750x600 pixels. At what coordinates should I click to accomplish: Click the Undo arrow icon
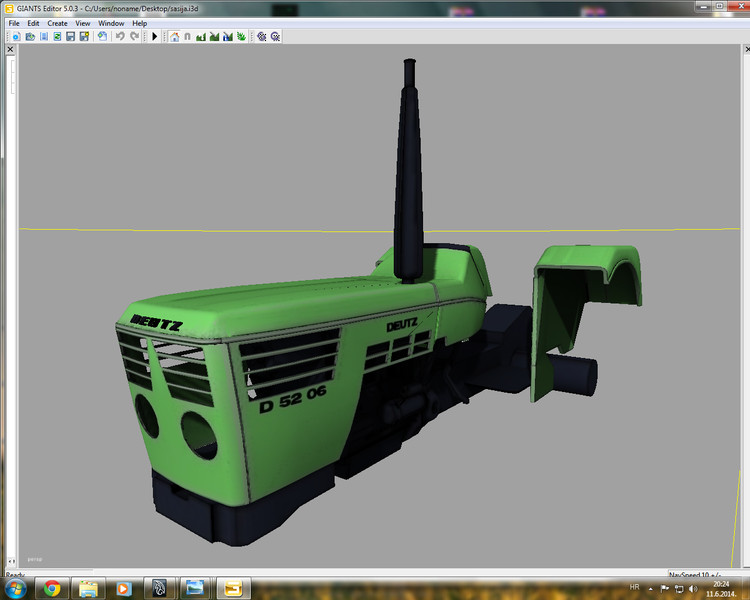click(119, 37)
